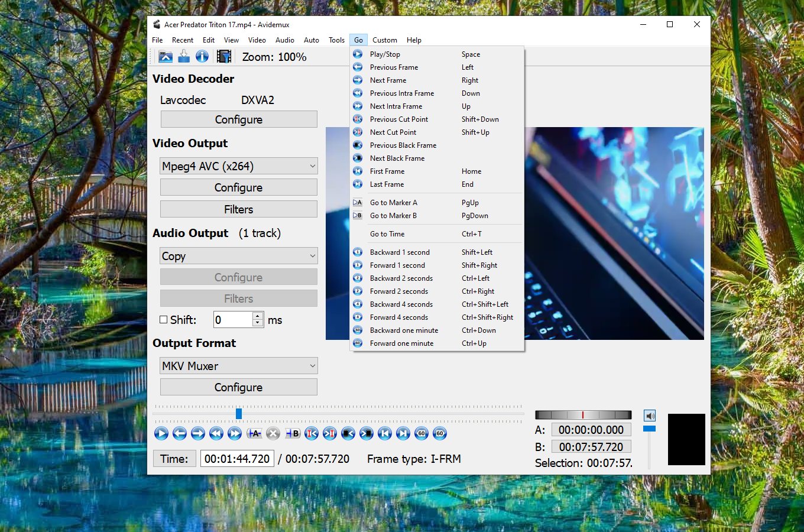804x532 pixels.
Task: Click the Save Video toolbar icon
Action: [x=184, y=56]
